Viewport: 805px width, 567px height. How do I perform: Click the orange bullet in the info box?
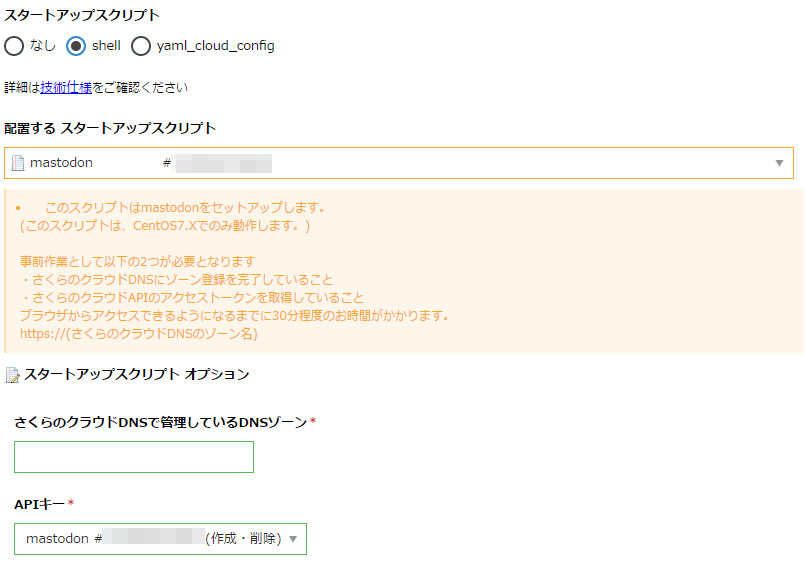pyautogui.click(x=18, y=208)
